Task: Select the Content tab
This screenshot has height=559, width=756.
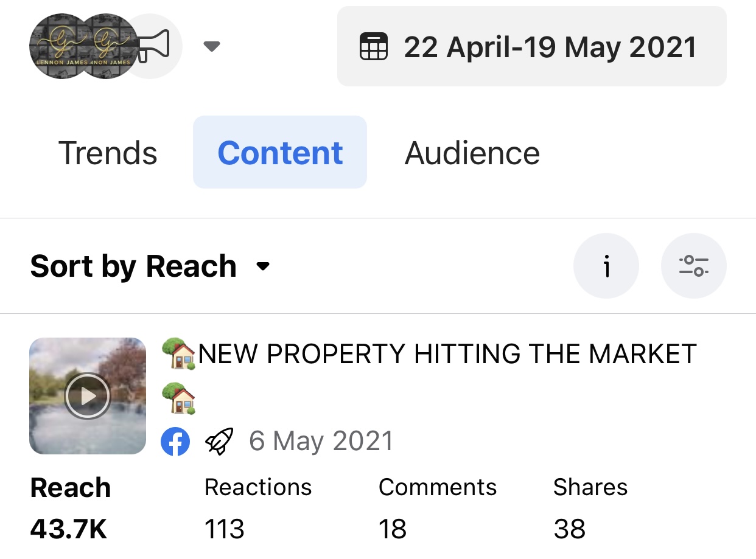Action: pos(280,153)
